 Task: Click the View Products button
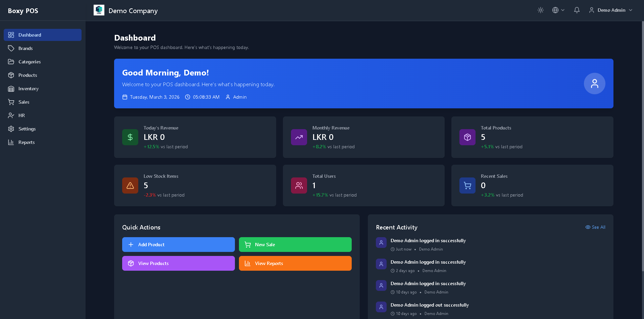(179, 263)
